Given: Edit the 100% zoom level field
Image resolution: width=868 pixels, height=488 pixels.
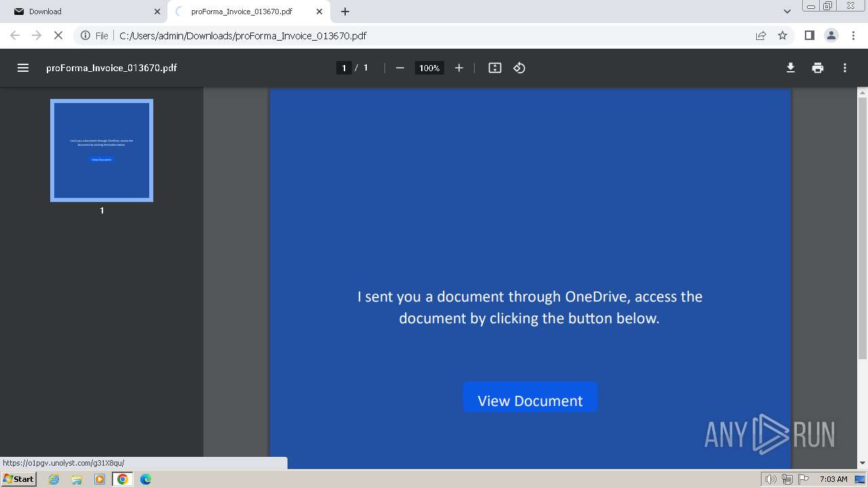Looking at the screenshot, I should click(429, 68).
